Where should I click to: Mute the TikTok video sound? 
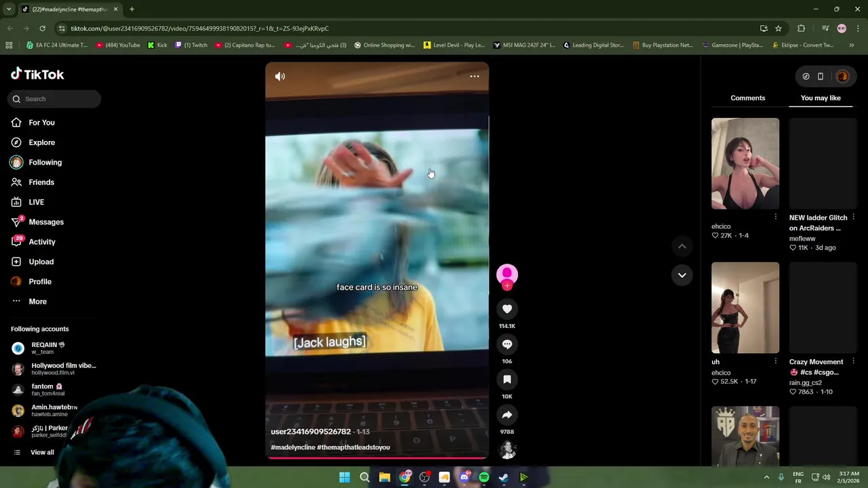[x=280, y=77]
